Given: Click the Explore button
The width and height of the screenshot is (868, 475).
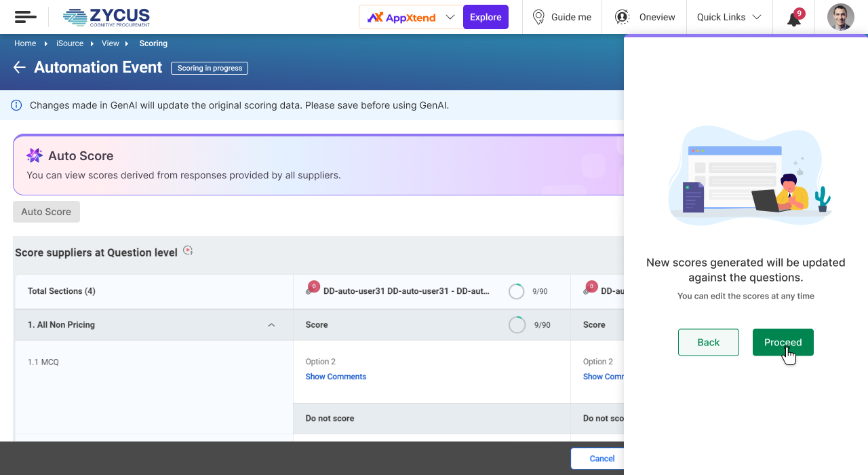Looking at the screenshot, I should pyautogui.click(x=486, y=17).
